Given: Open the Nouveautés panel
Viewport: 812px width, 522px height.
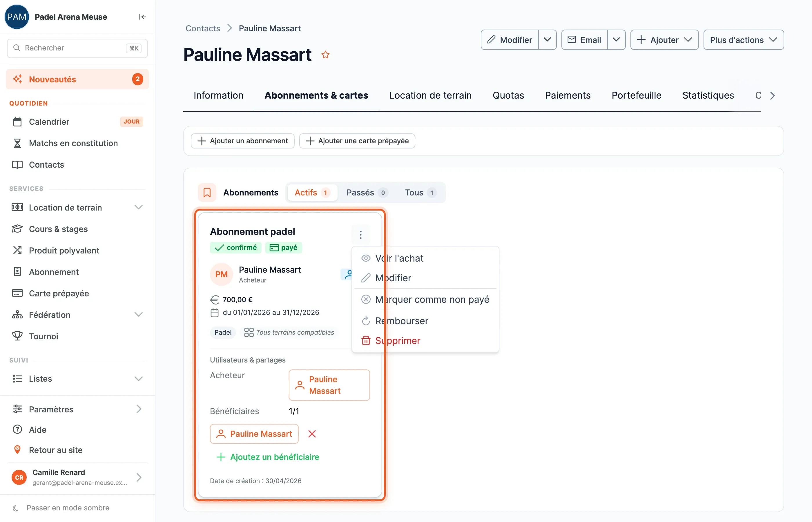Looking at the screenshot, I should (78, 79).
